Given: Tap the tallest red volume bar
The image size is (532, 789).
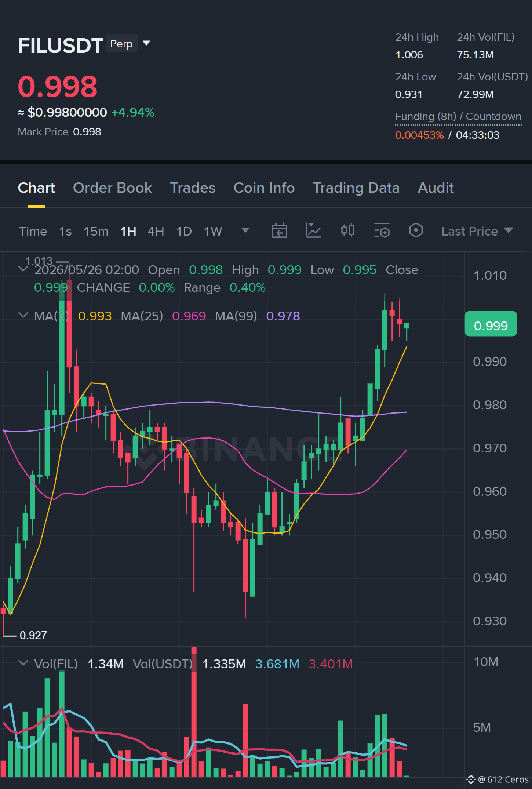Looking at the screenshot, I should click(x=194, y=711).
